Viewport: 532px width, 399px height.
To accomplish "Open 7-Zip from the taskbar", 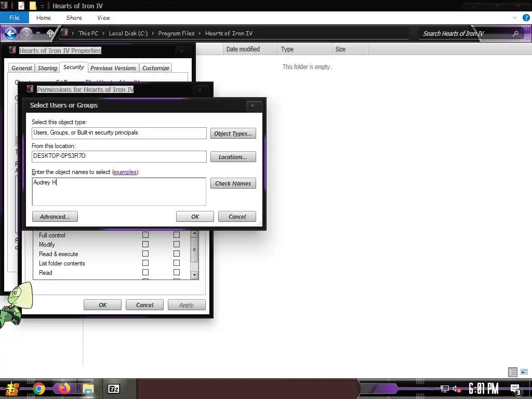I will 113,389.
